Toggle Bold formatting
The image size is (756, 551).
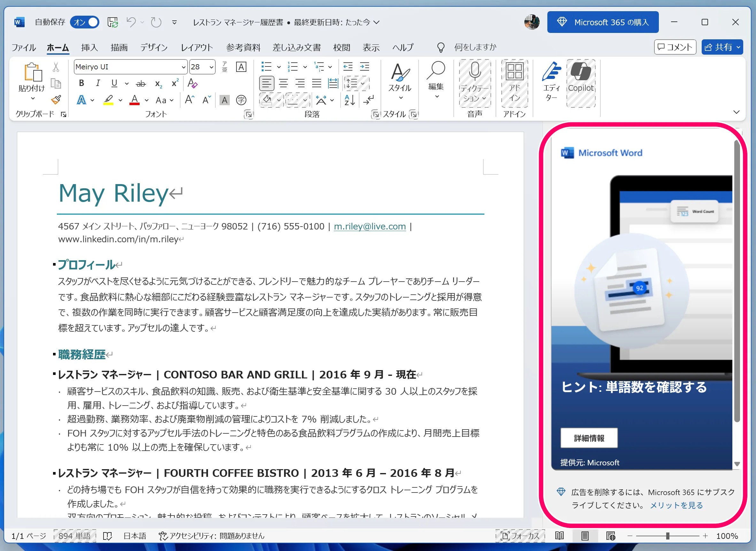click(81, 83)
